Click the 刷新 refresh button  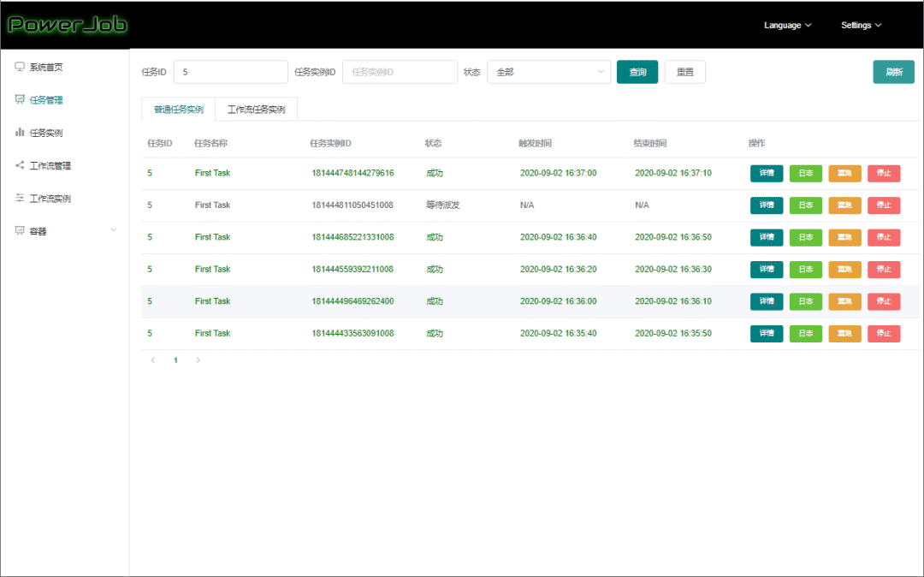(x=893, y=72)
